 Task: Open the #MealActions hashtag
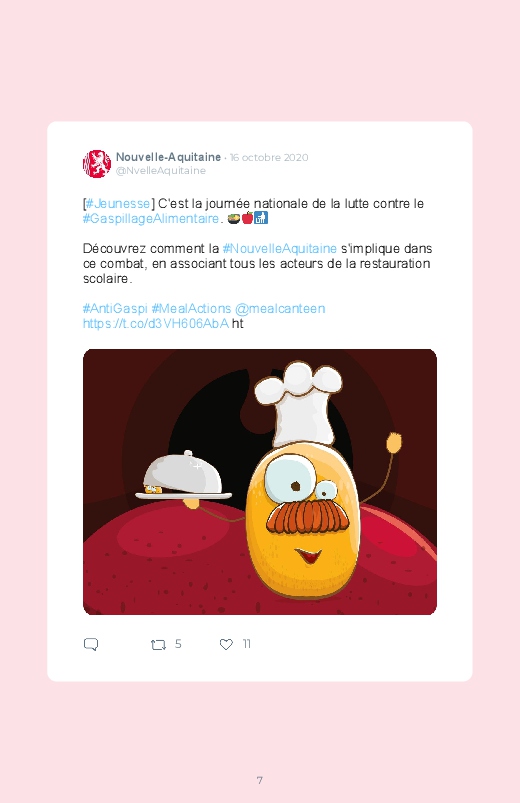point(192,309)
